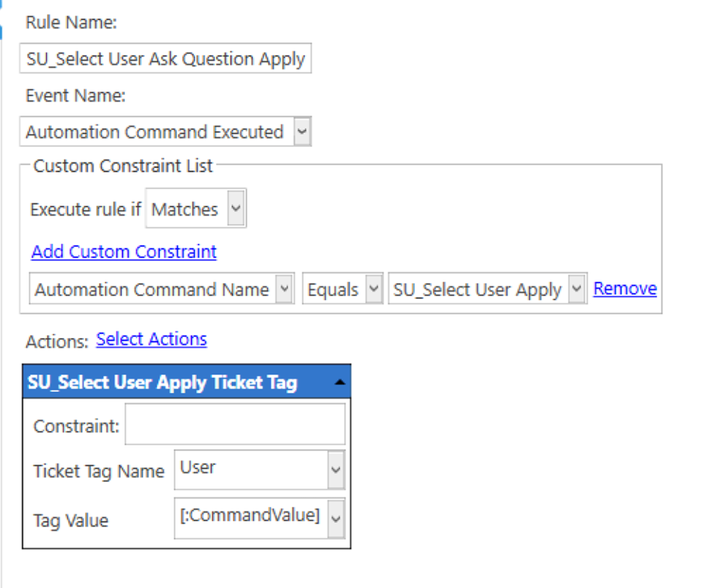Open the Equals operator dropdown
This screenshot has width=710, height=588.
click(343, 289)
